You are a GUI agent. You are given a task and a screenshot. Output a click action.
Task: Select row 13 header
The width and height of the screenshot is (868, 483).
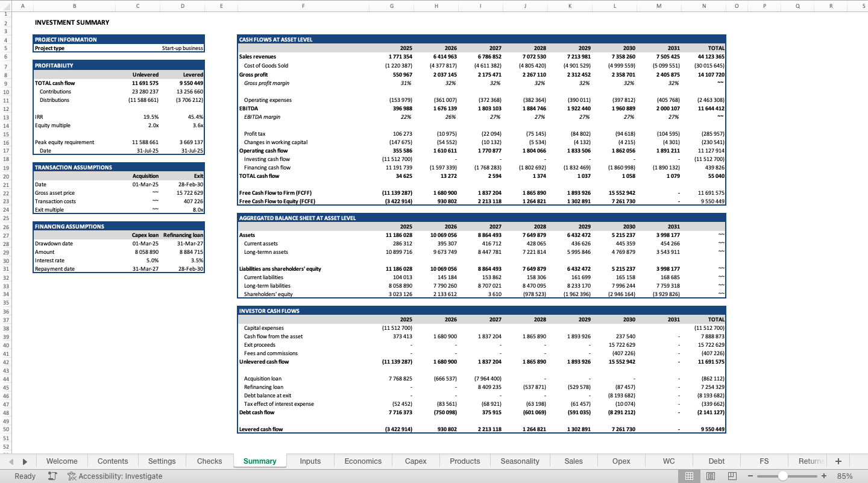point(5,117)
